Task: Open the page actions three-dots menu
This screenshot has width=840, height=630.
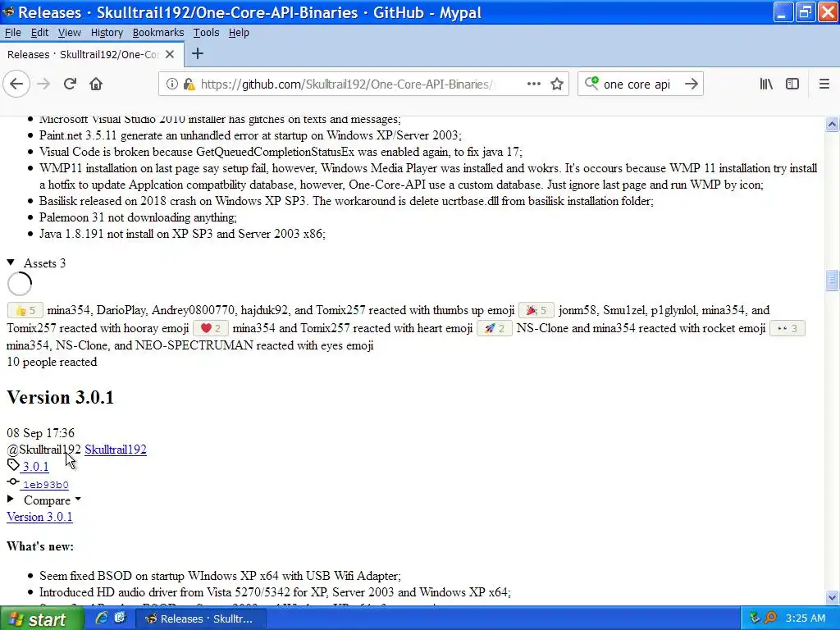Action: coord(533,84)
